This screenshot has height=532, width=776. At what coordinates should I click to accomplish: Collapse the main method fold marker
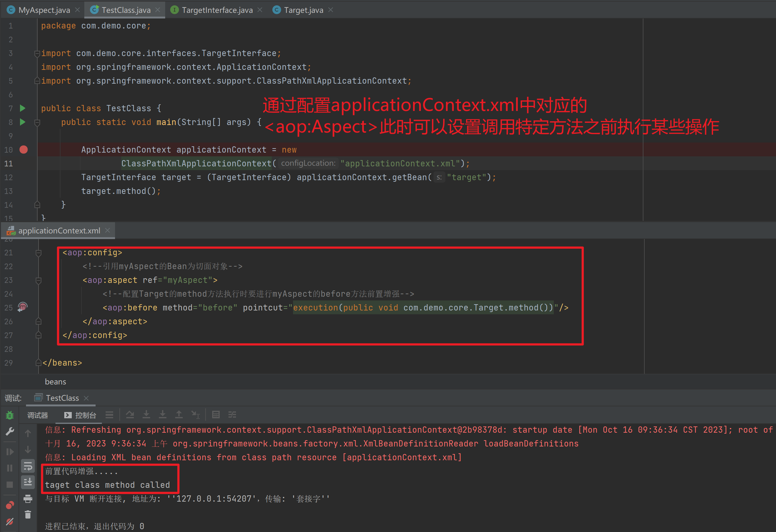pos(37,123)
